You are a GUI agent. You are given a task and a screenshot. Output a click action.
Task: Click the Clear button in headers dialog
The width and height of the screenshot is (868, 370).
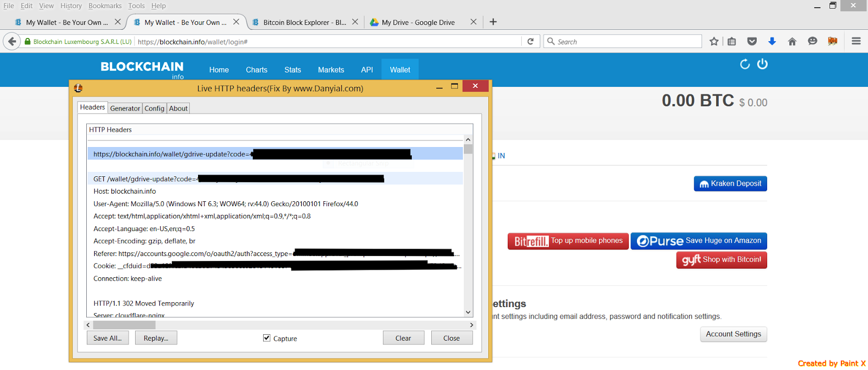click(x=403, y=338)
